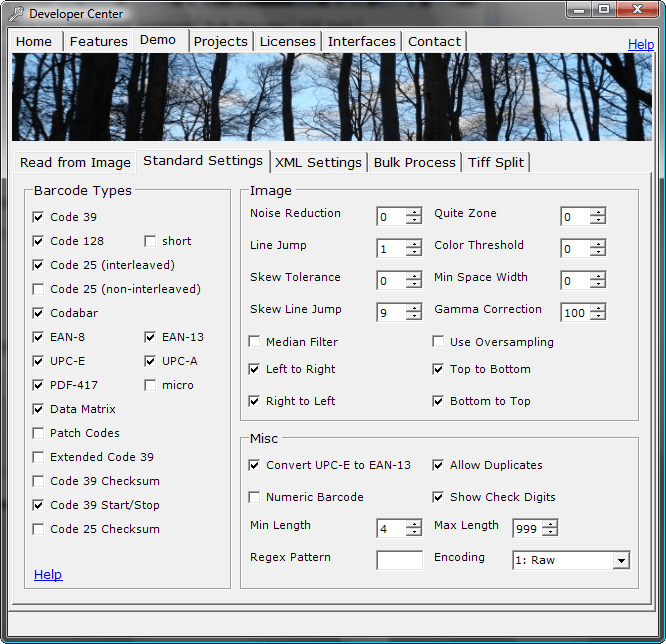Enable Code 25 Checksum
666x644 pixels.
click(38, 529)
